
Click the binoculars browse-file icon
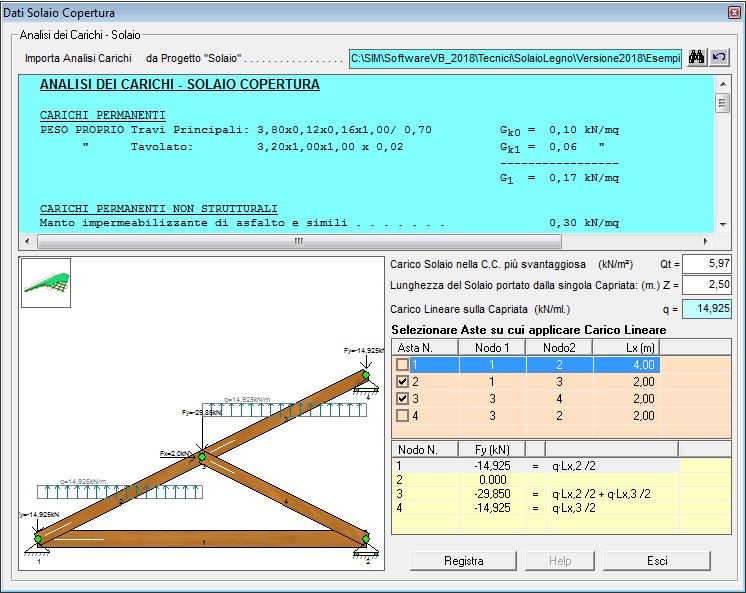coord(697,58)
